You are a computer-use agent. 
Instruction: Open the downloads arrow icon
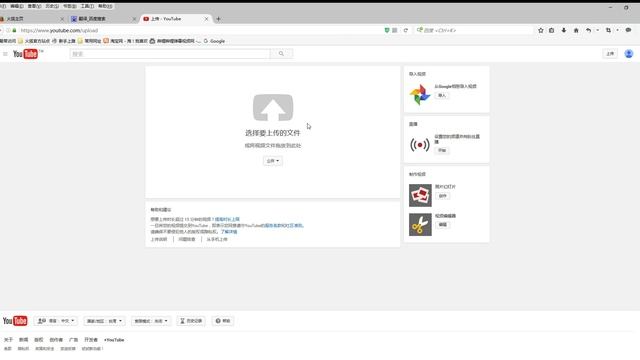pos(564,30)
